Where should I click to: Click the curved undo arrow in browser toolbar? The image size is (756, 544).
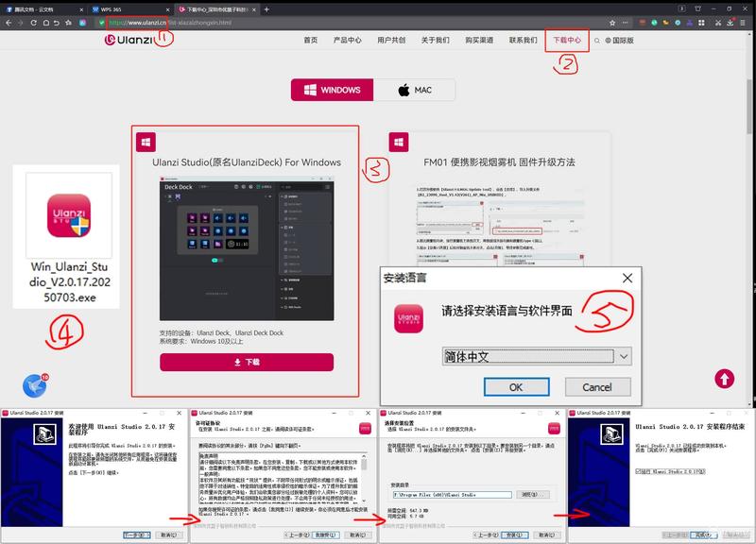[x=57, y=23]
